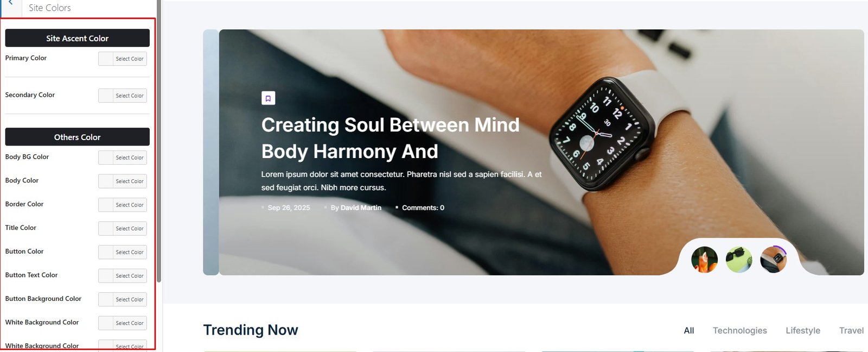The width and height of the screenshot is (868, 352).
Task: Open the Primary Color picker
Action: tap(123, 59)
